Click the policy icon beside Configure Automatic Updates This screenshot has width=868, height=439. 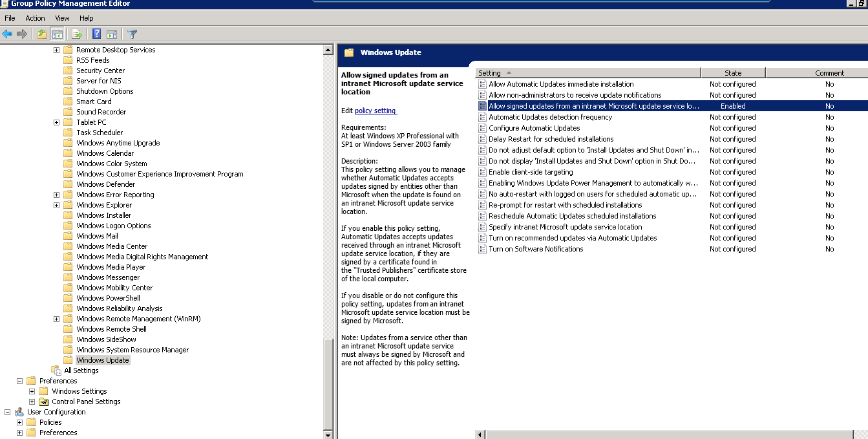[x=482, y=128]
